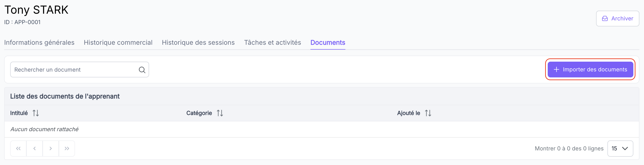The image size is (644, 165).
Task: Click 'Liste des documents de l'apprenant' title
Action: (65, 96)
